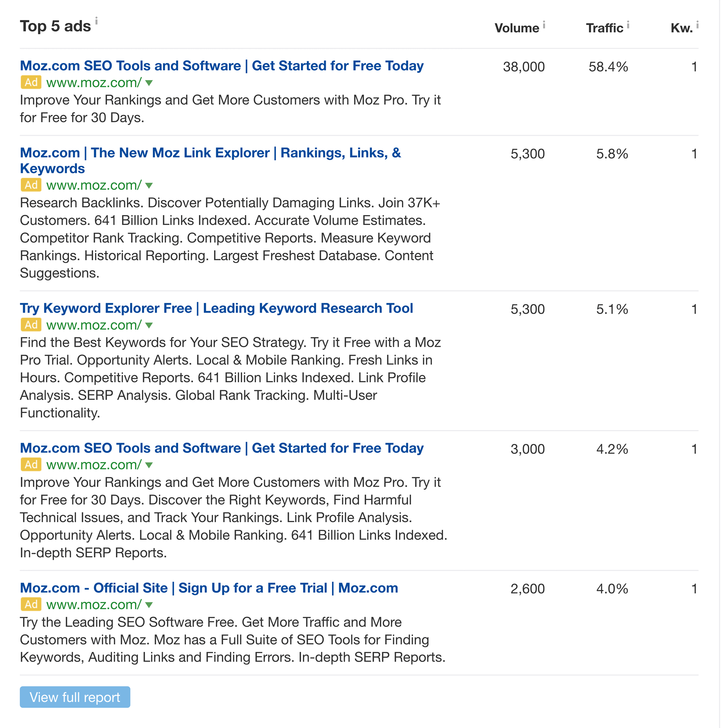Click Ad badge of the 38,000 volume ad
Image resolution: width=721 pixels, height=728 pixels.
[x=31, y=82]
